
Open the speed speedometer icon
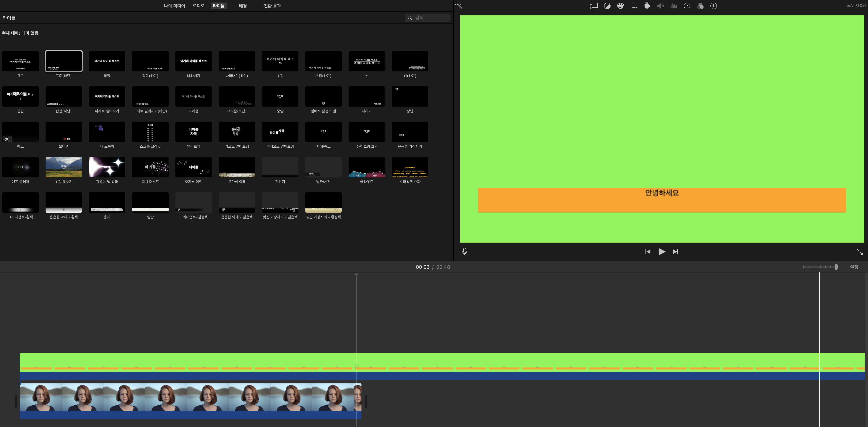[x=687, y=6]
